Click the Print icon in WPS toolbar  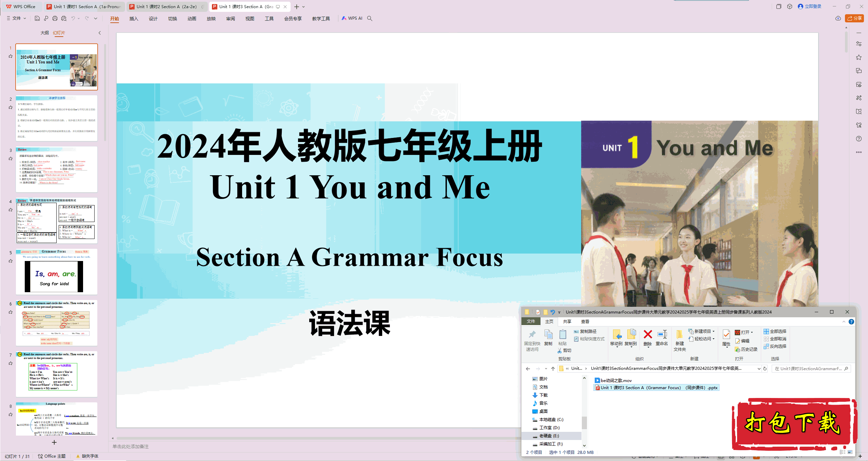point(55,18)
